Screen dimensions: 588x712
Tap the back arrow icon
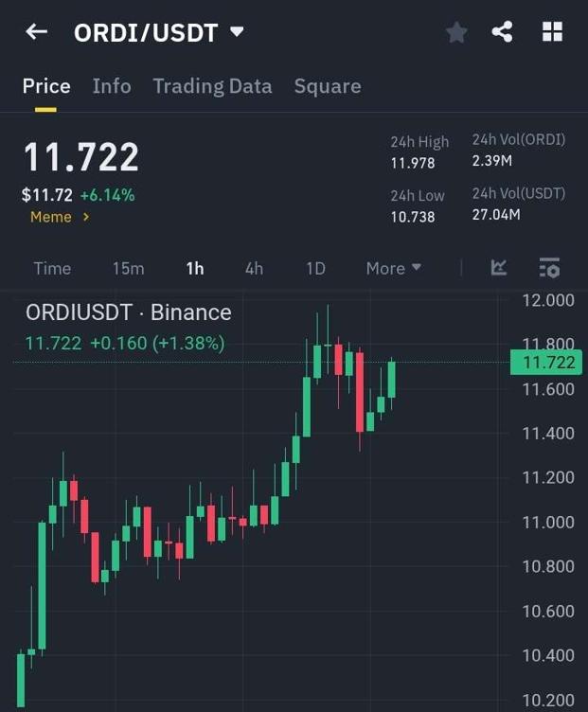(x=36, y=32)
